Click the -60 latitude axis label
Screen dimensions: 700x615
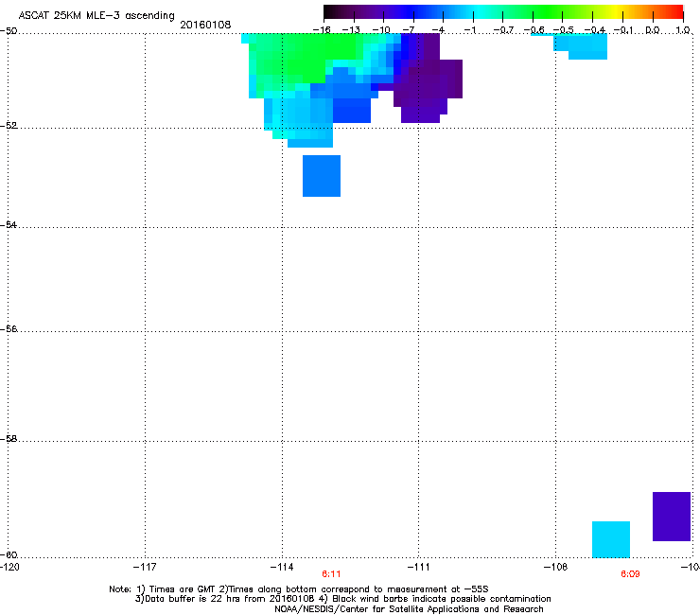tap(9, 554)
